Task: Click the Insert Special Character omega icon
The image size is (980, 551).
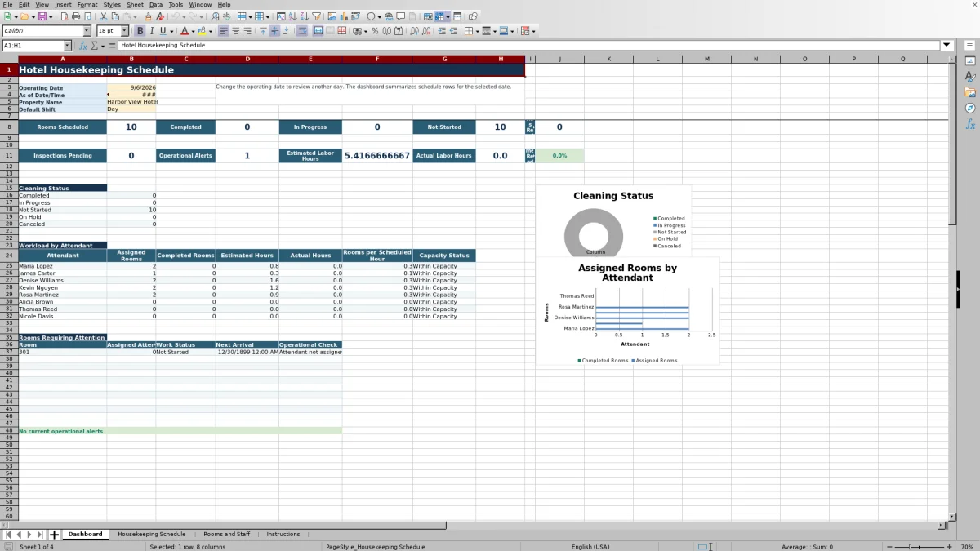Action: tap(371, 16)
